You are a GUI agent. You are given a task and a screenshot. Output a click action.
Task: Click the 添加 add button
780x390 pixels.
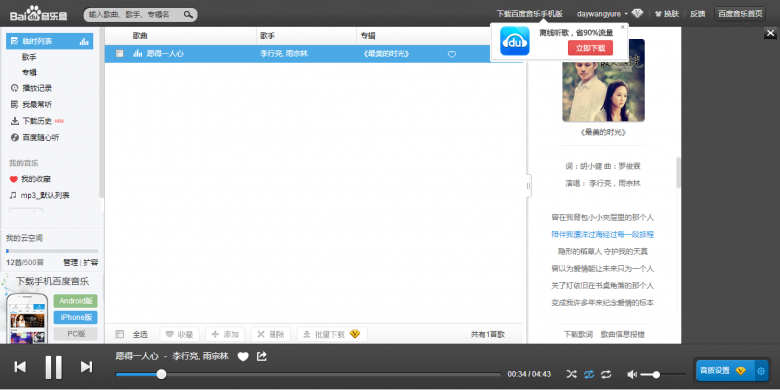[225, 334]
